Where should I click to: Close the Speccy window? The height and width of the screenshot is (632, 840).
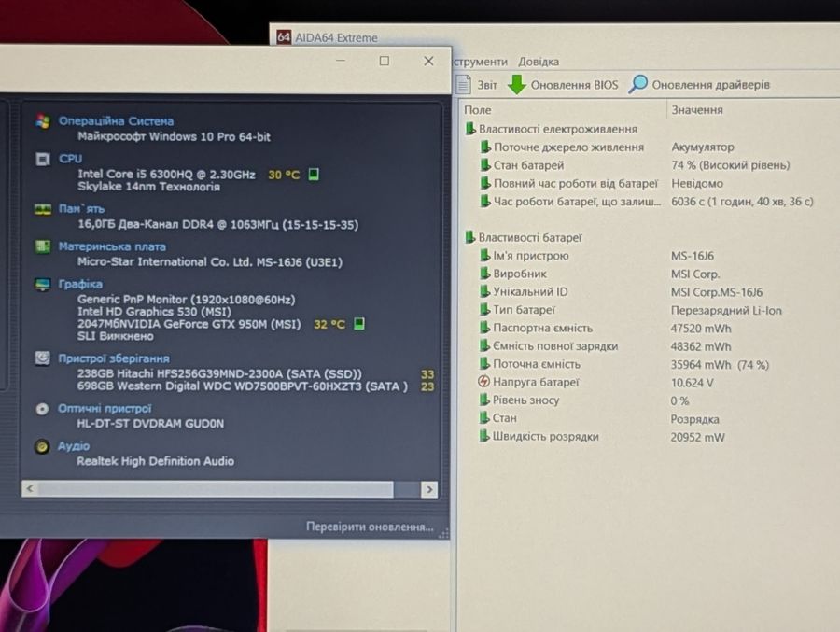click(x=428, y=61)
